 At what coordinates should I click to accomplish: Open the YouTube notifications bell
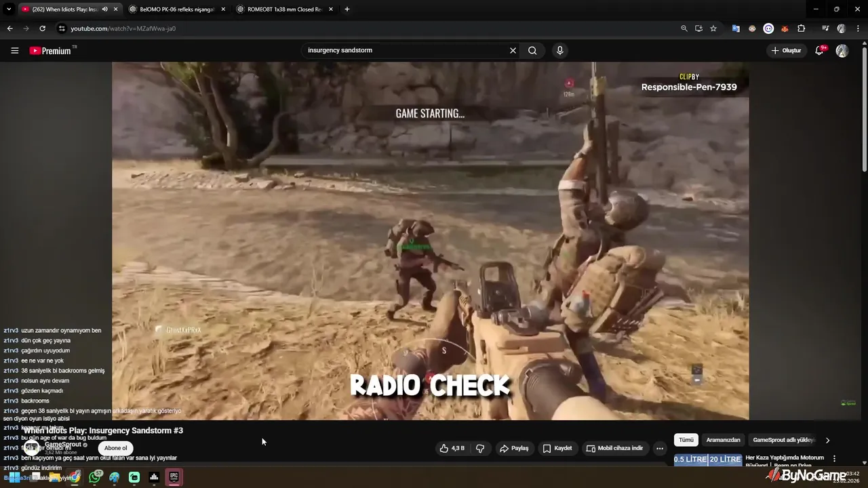point(819,50)
